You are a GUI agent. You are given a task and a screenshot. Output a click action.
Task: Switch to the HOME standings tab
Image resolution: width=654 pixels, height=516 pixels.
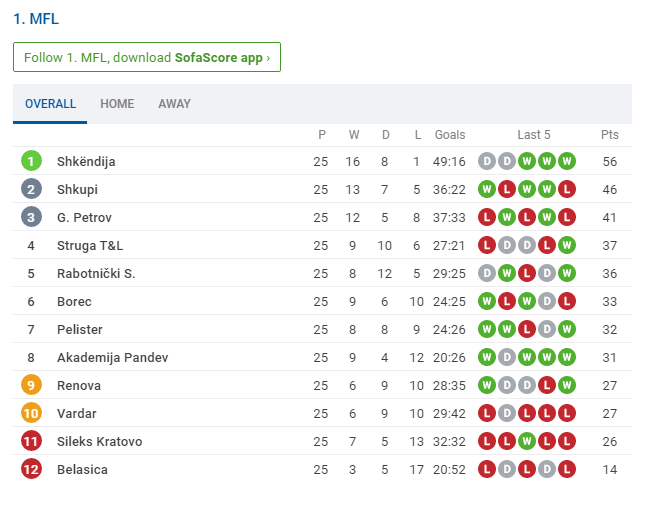[x=117, y=103]
